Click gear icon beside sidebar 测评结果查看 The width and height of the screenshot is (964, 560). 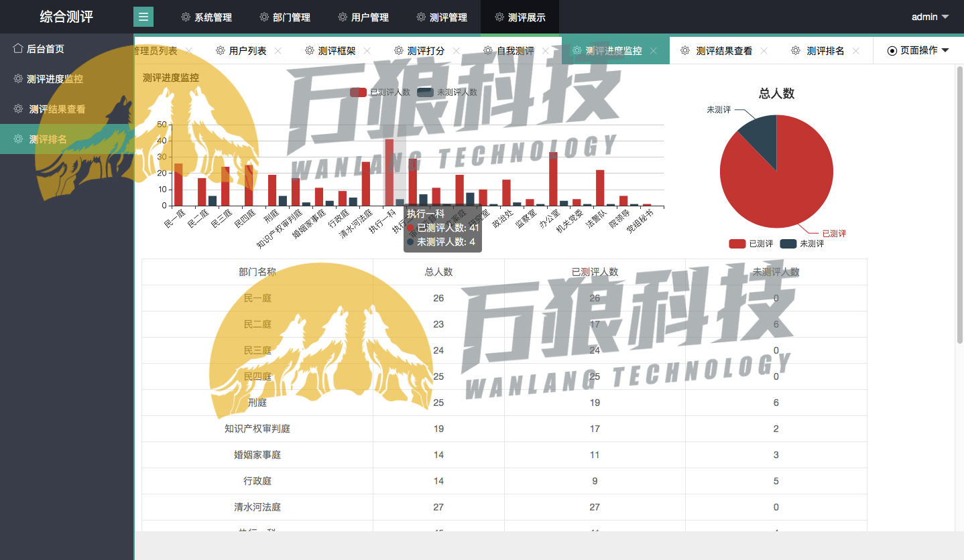[x=18, y=109]
